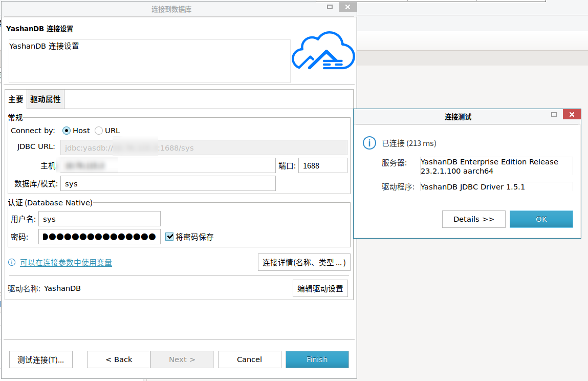Follow the 可以在连接参数中使用变量 link
Image resolution: width=588 pixels, height=381 pixels.
tap(66, 263)
